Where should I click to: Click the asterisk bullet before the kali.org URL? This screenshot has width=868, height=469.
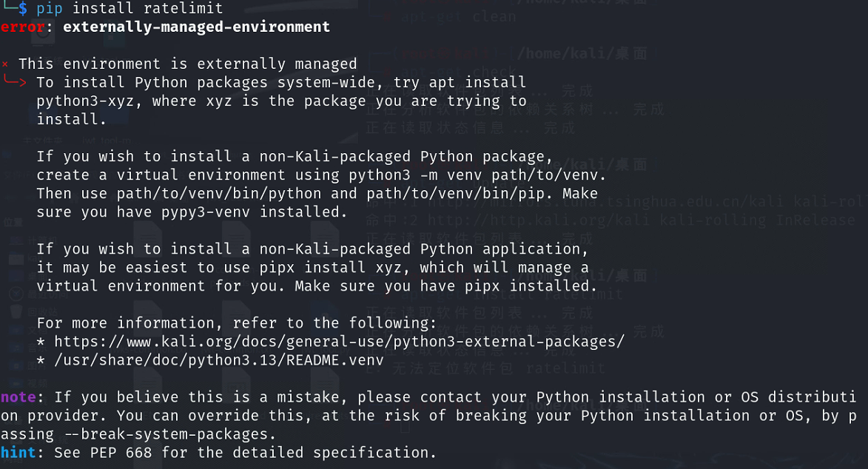(41, 342)
